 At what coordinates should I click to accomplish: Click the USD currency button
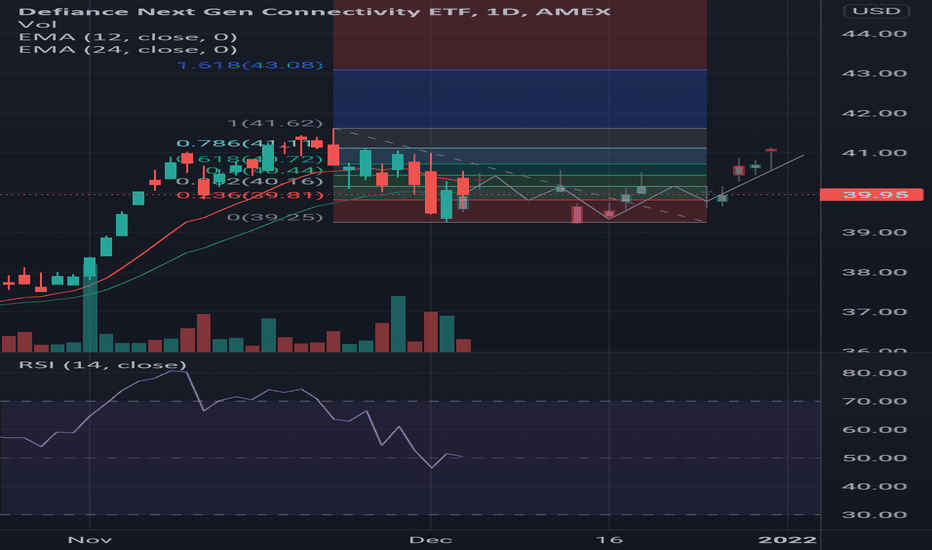876,11
